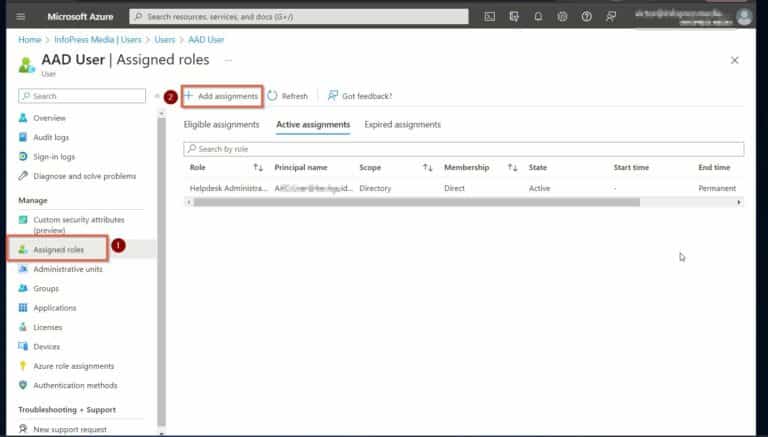Switch to Eligible assignments tab
Image resolution: width=768 pixels, height=437 pixels.
[x=221, y=125]
